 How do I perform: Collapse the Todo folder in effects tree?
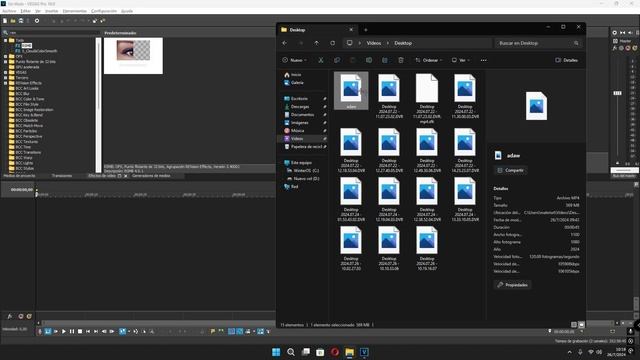[x=6, y=40]
